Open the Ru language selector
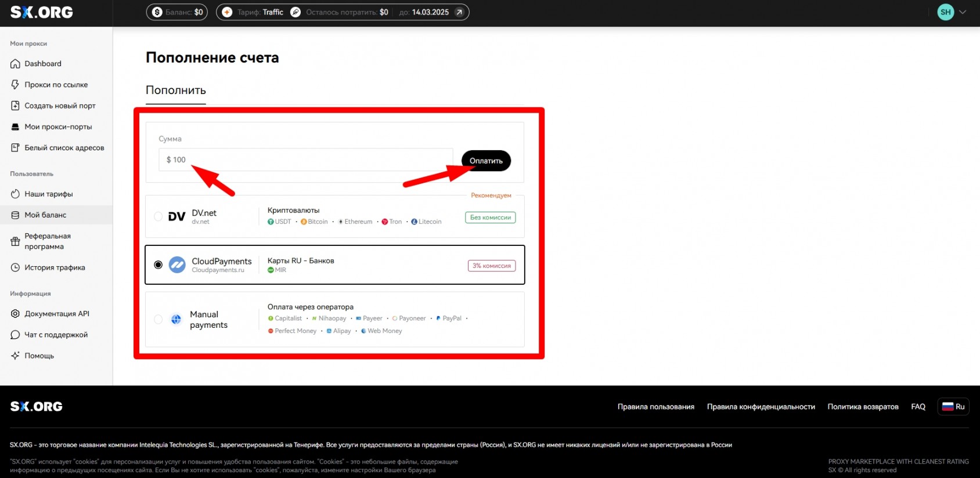980x478 pixels. coord(953,407)
